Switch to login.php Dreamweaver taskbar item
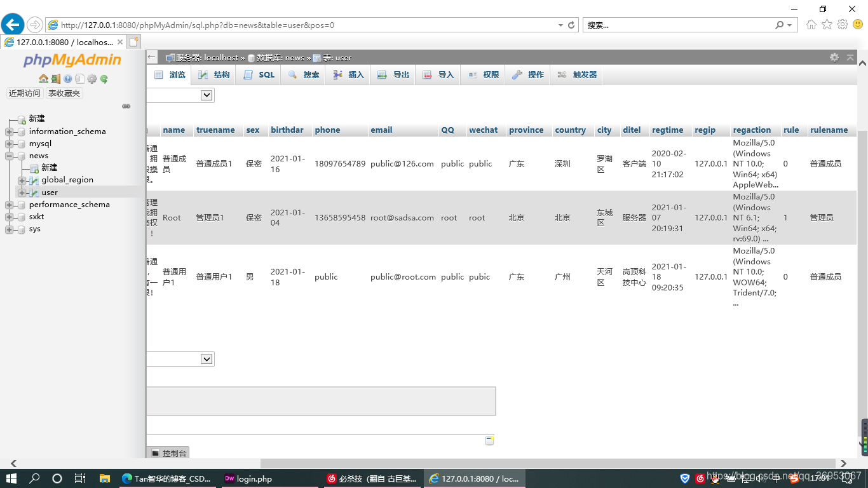The width and height of the screenshot is (868, 488). (x=269, y=478)
